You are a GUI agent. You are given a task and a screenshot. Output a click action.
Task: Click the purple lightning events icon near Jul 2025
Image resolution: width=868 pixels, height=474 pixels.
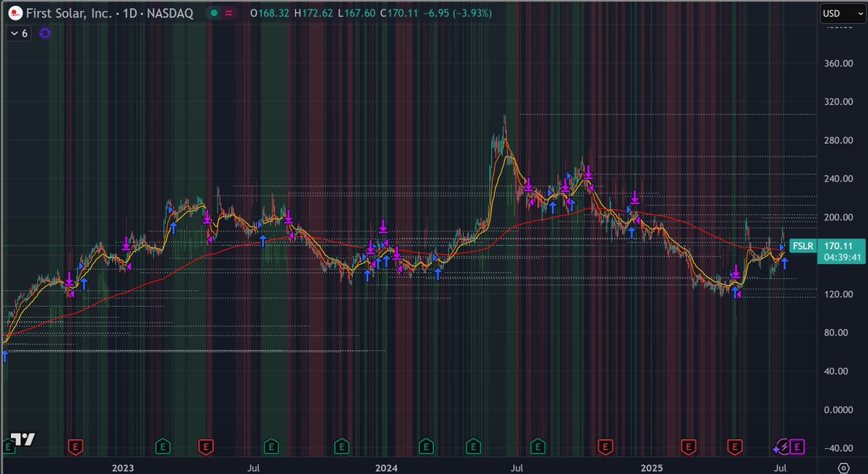pyautogui.click(x=783, y=448)
